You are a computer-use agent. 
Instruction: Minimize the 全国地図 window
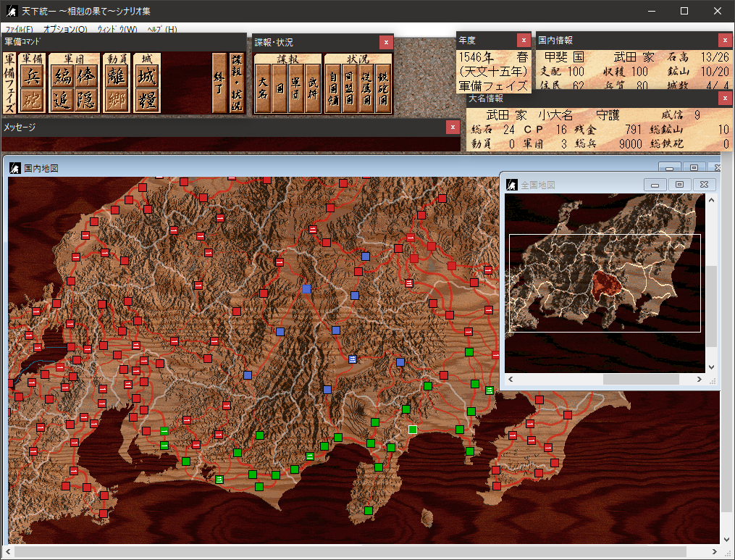click(655, 185)
